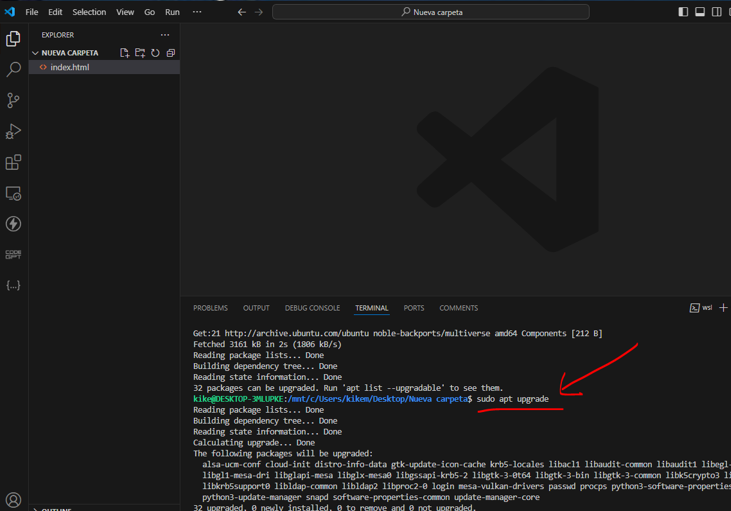The height and width of the screenshot is (511, 731).
Task: Open the Remote Explorer view
Action: [x=13, y=193]
